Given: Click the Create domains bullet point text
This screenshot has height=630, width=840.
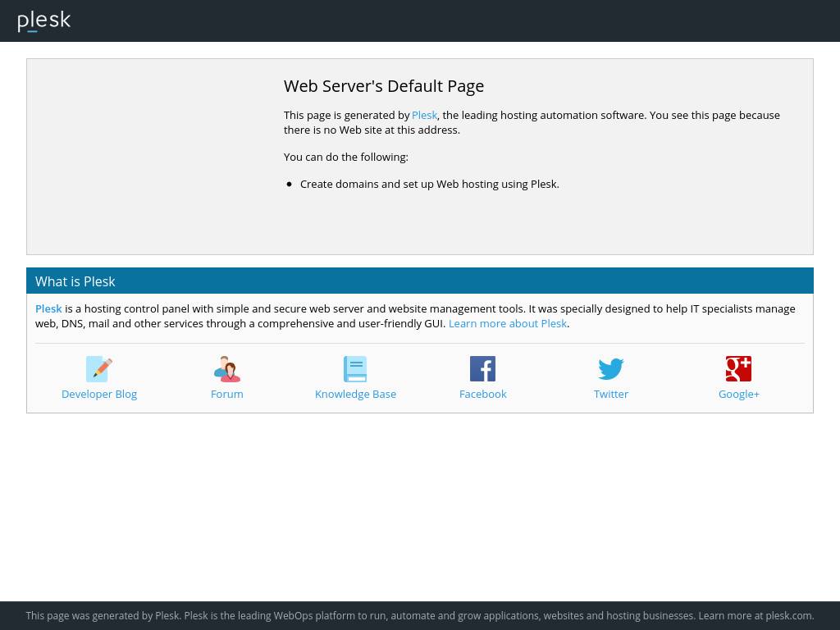Looking at the screenshot, I should [429, 185].
